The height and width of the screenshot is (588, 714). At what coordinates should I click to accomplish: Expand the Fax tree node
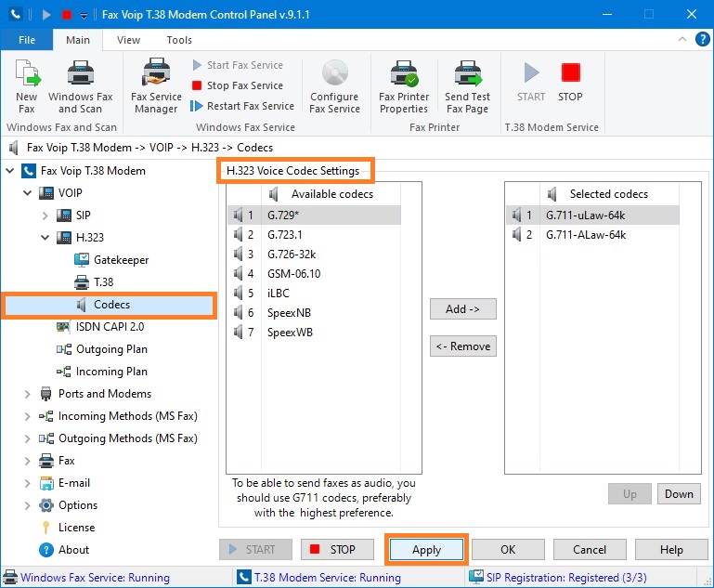tap(28, 461)
